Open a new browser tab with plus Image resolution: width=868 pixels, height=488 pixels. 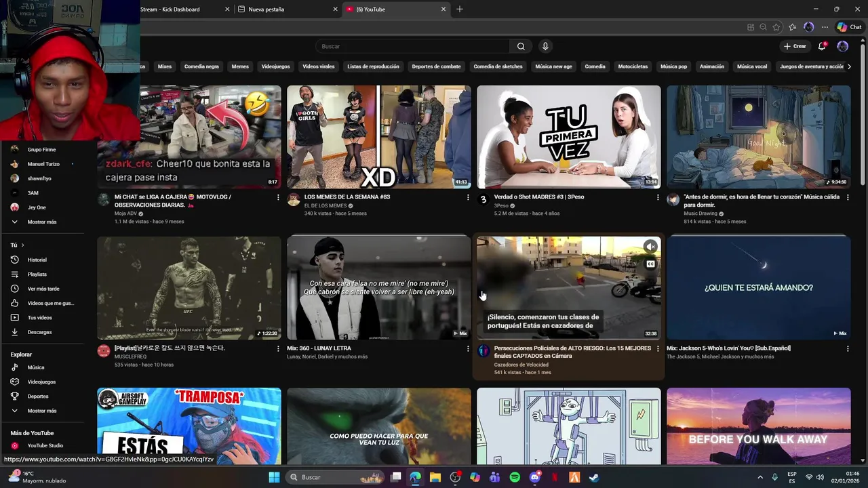pyautogui.click(x=460, y=9)
